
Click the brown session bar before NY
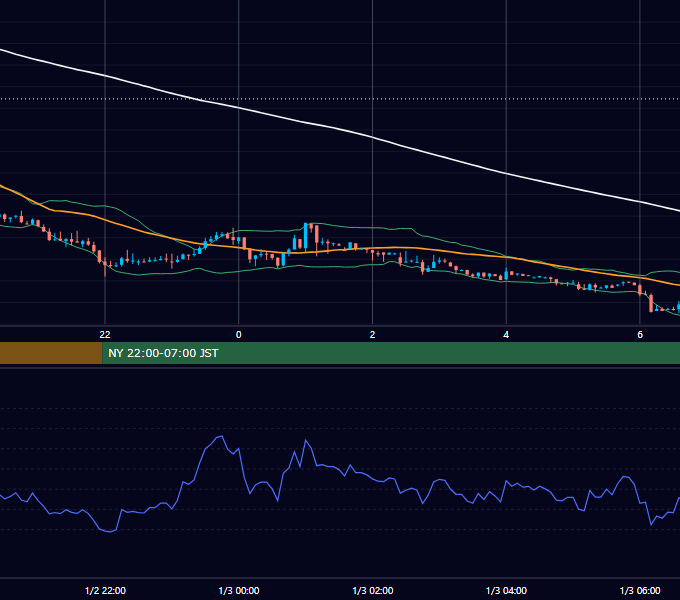coord(51,353)
